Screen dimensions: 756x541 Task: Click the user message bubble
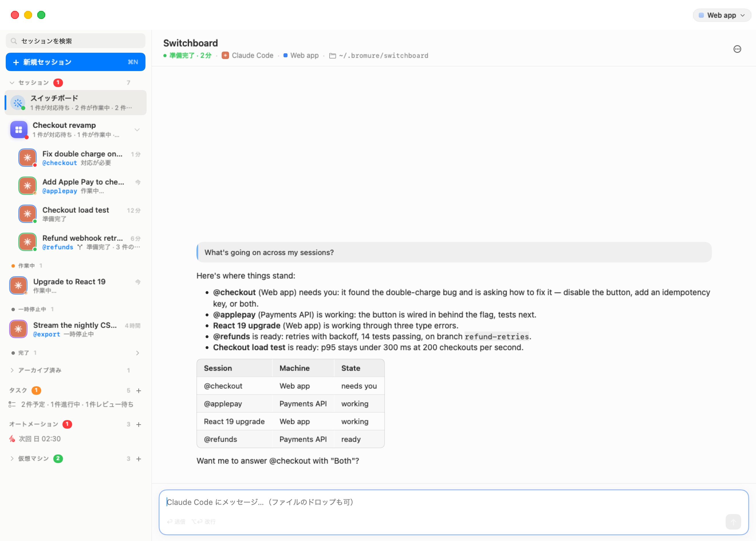(x=454, y=252)
